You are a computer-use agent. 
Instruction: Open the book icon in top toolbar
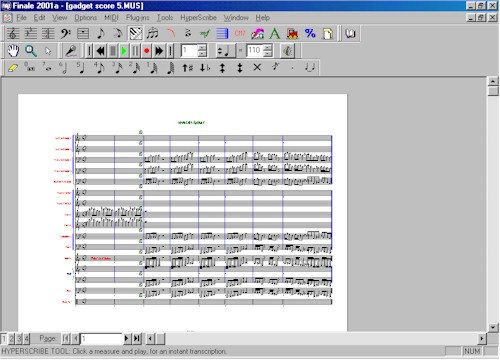pos(350,33)
